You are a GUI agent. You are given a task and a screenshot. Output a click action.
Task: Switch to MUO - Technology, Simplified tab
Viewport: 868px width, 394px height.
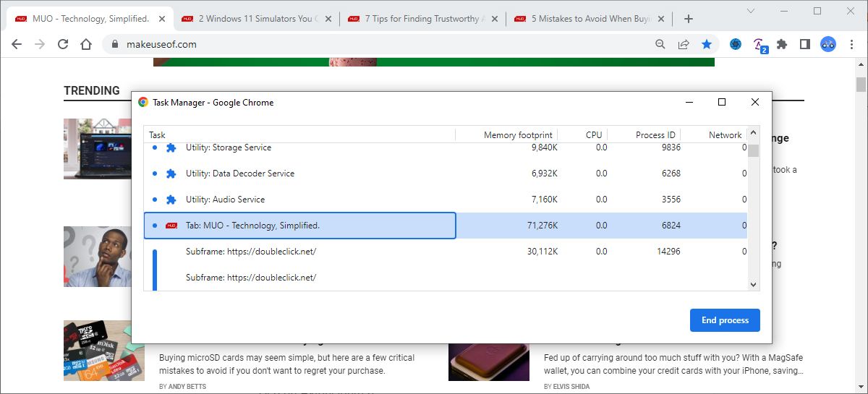point(90,19)
